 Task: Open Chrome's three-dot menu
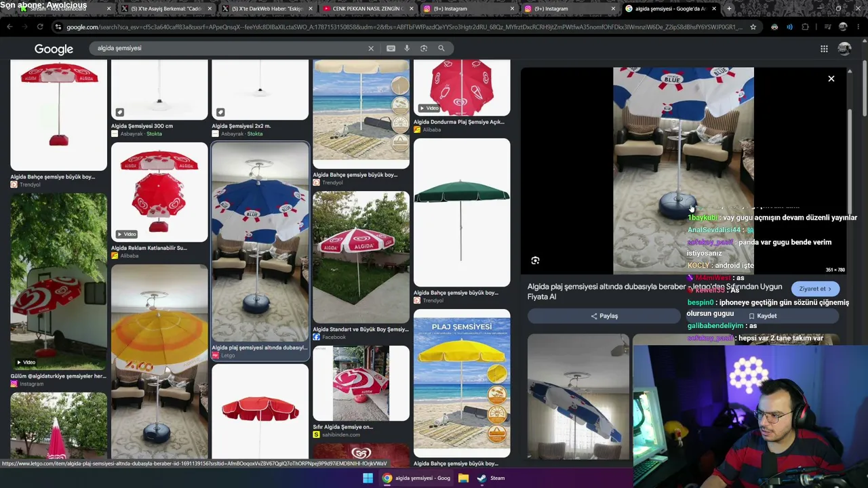pyautogui.click(x=859, y=26)
